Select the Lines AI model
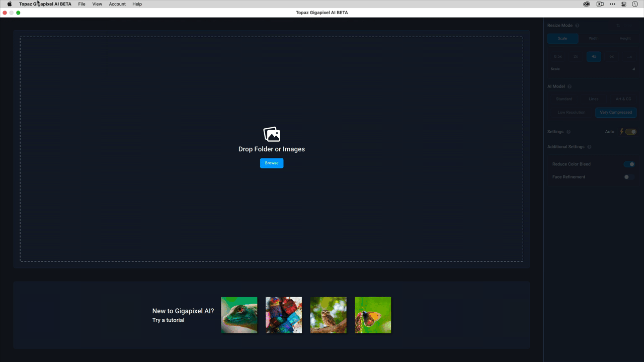 click(x=594, y=99)
